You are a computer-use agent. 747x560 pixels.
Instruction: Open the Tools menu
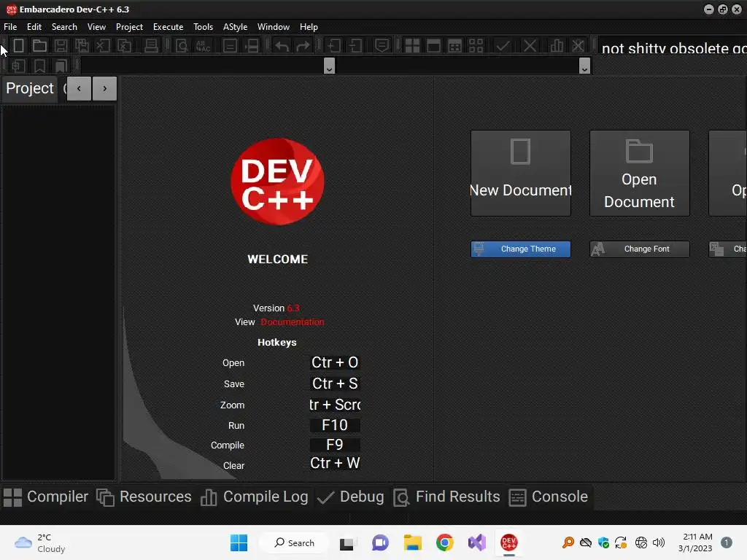(x=203, y=27)
